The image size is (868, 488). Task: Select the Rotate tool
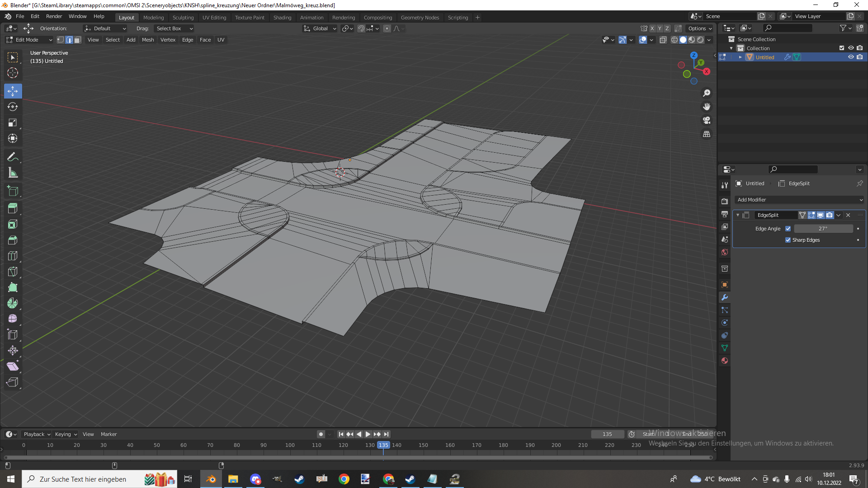13,107
